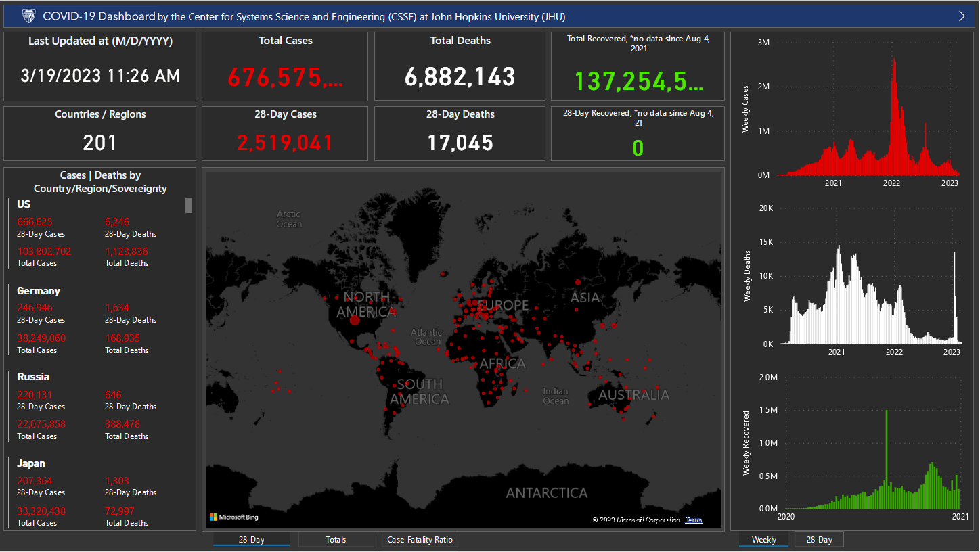Screen dimensions: 980x552
Task: Click the Total Cases card
Action: click(285, 67)
